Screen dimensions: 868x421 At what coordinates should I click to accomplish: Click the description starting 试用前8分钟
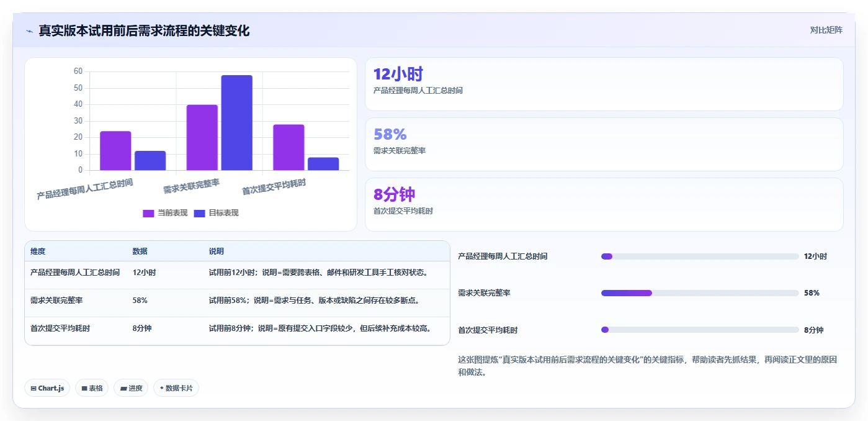320,328
